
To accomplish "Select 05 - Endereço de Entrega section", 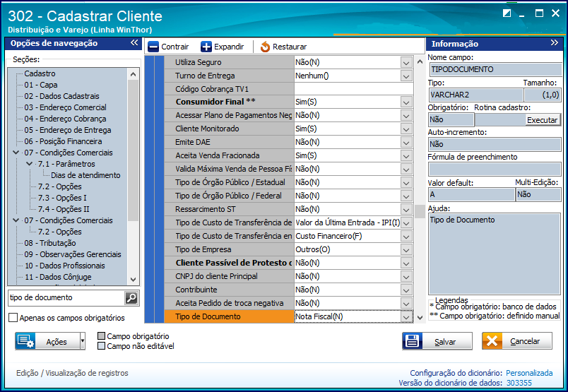I will [68, 130].
